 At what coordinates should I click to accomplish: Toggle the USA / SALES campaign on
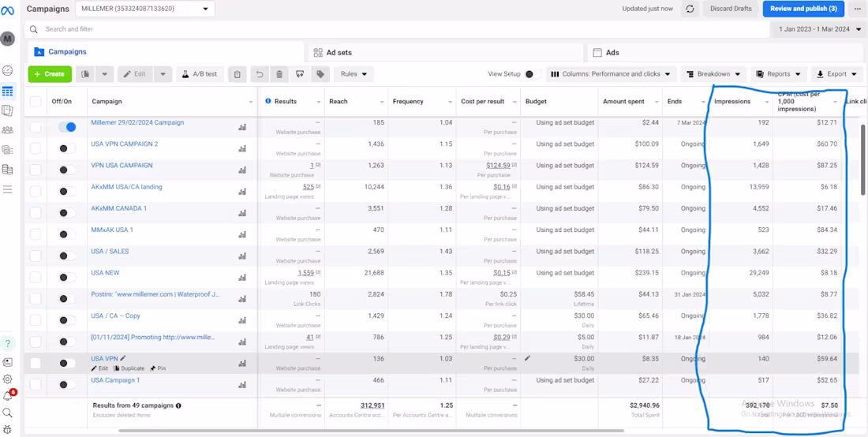point(67,256)
